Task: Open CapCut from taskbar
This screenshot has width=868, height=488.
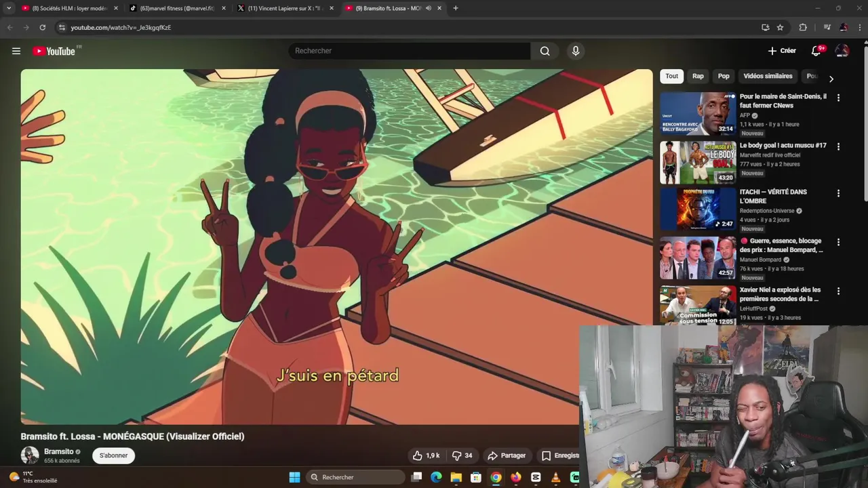Action: coord(536,477)
